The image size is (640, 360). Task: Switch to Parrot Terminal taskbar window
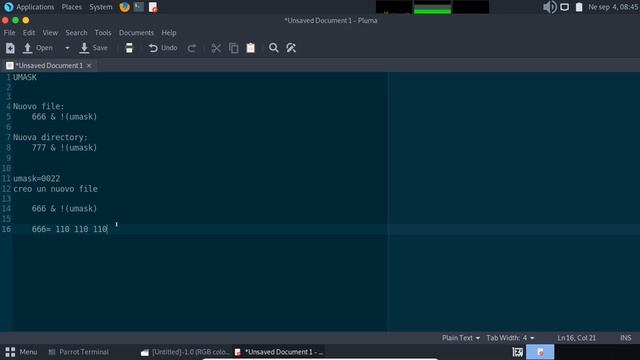pyautogui.click(x=78, y=352)
